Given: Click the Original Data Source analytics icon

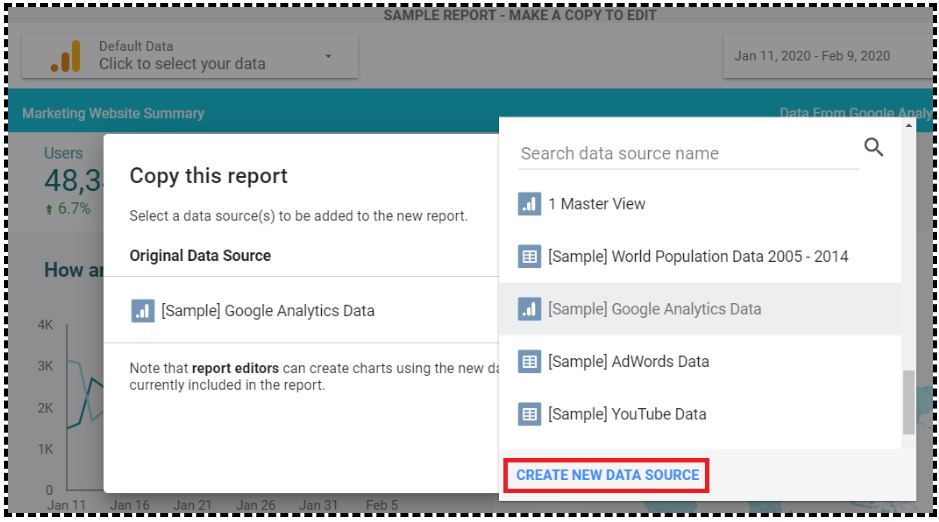Looking at the screenshot, I should [143, 311].
